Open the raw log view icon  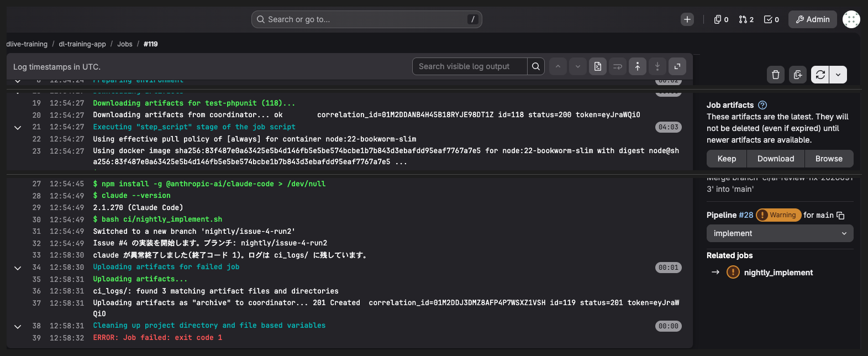(x=598, y=66)
